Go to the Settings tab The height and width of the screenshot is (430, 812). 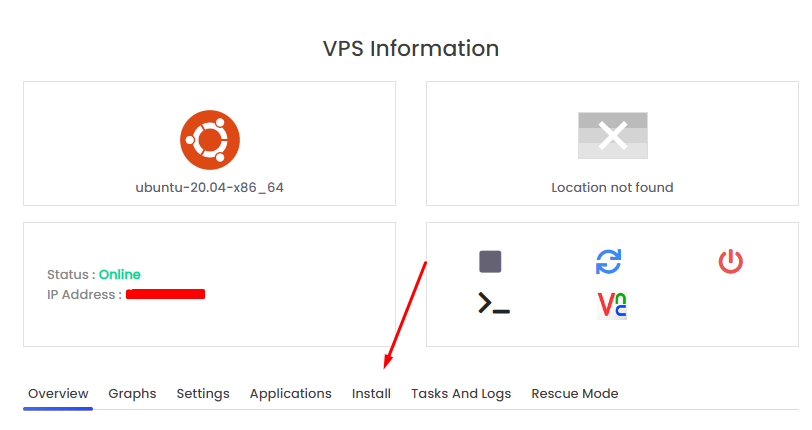203,394
